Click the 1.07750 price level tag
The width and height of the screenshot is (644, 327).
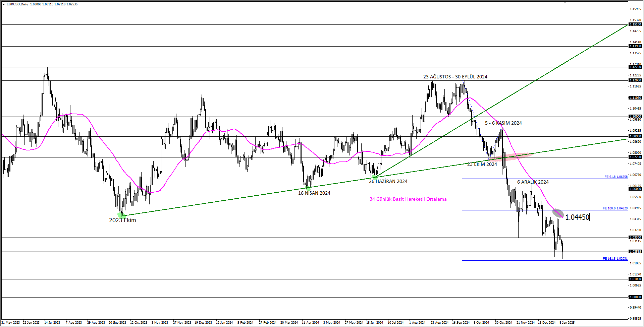[x=635, y=157]
